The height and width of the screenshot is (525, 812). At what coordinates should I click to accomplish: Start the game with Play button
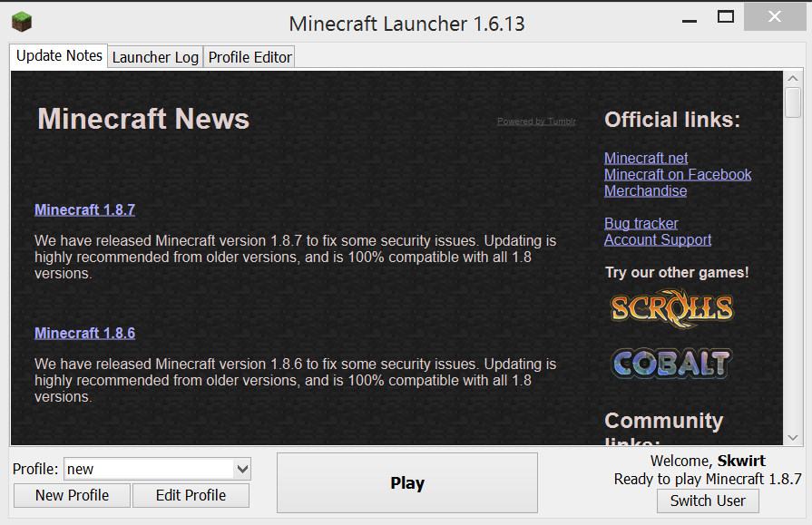coord(407,483)
